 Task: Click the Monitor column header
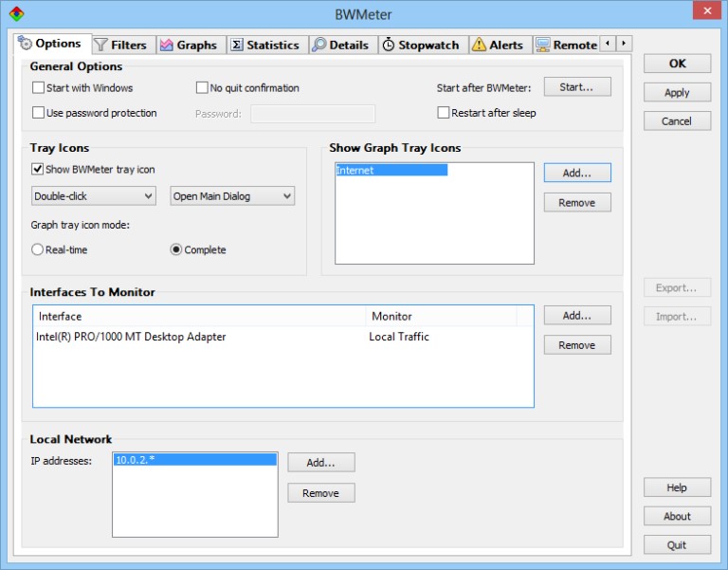(442, 317)
